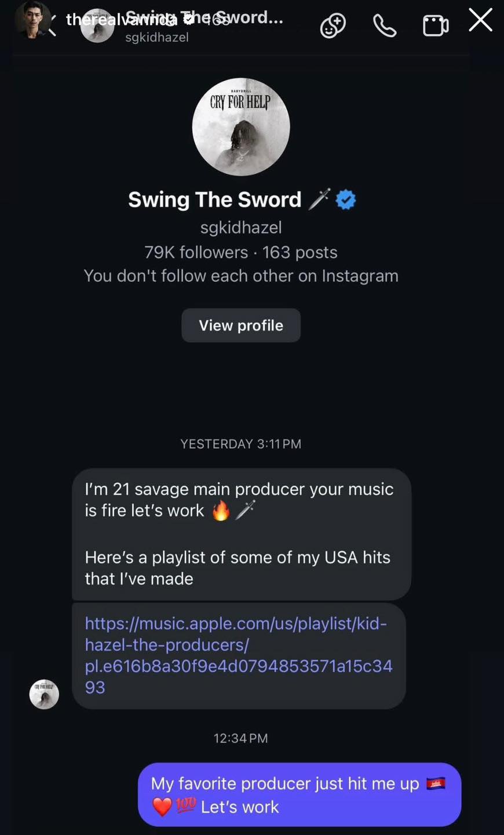
Task: Open the large Cry For Help profile photo
Action: point(241,127)
